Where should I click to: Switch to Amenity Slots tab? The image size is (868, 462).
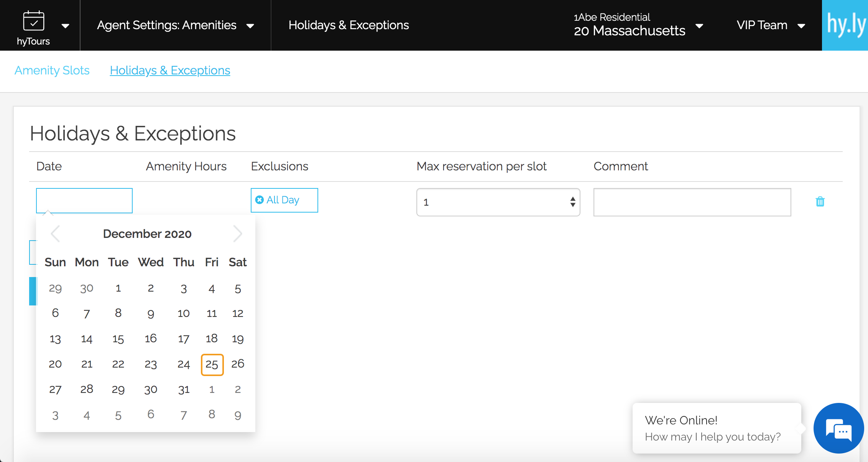(52, 71)
